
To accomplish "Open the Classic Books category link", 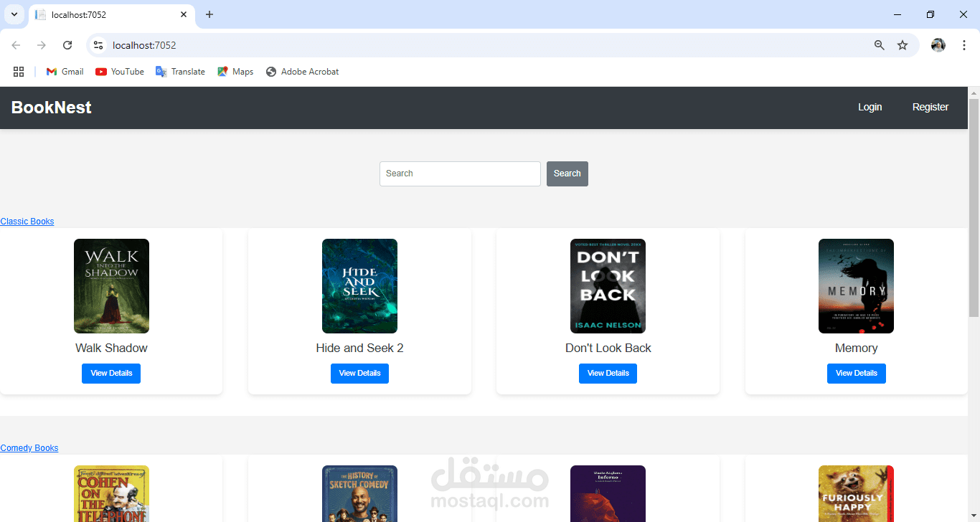I will [27, 222].
